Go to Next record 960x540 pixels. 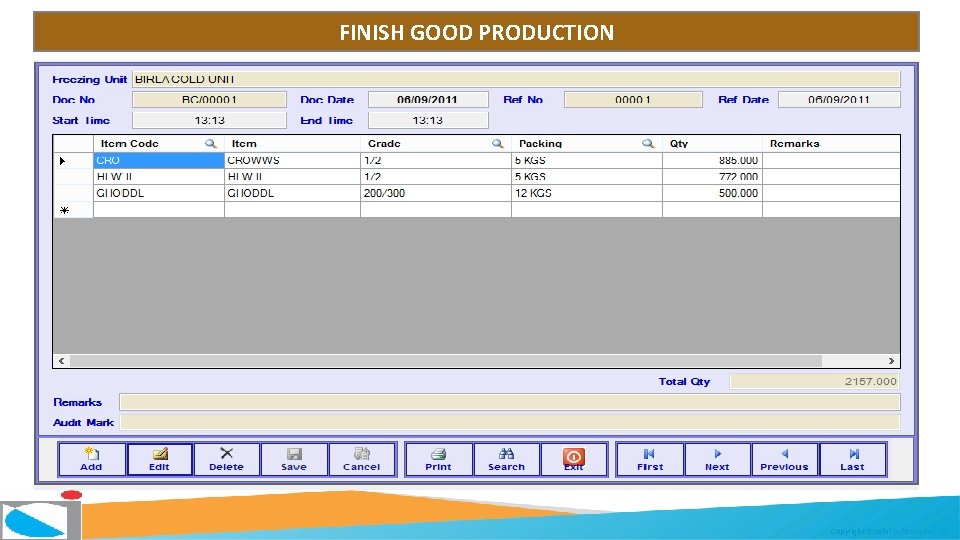[717, 459]
